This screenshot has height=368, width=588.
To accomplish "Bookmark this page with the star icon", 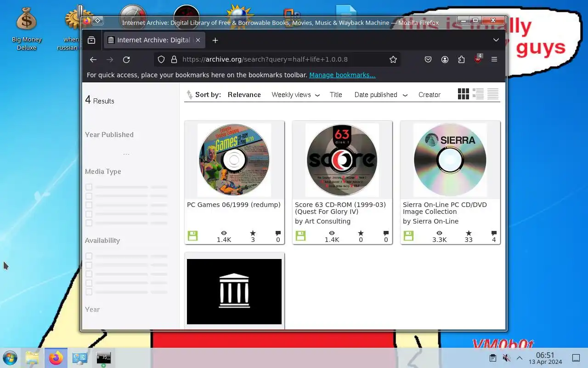I will pos(393,59).
